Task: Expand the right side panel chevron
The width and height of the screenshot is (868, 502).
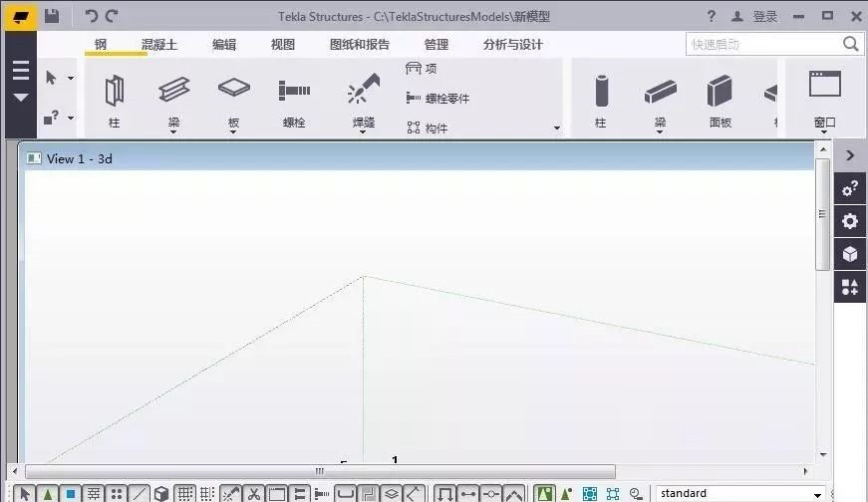Action: point(850,155)
